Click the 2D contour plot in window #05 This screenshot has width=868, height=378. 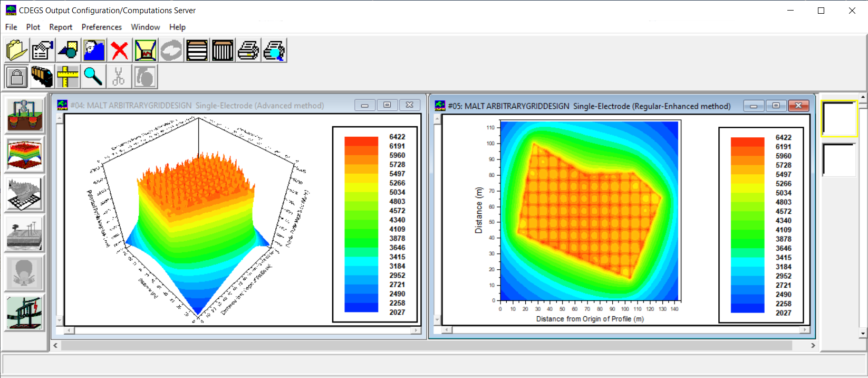[589, 211]
